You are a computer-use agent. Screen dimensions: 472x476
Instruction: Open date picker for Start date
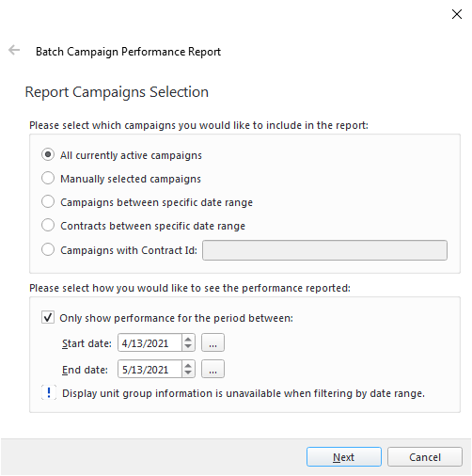pos(212,342)
